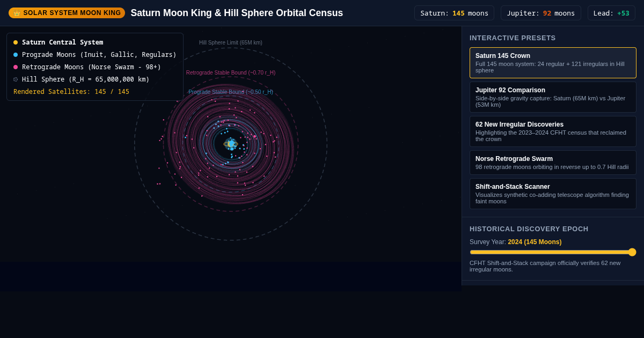This screenshot has height=338, width=644.
Task: Click the Retrograde Stable Bound label
Action: pyautogui.click(x=231, y=73)
